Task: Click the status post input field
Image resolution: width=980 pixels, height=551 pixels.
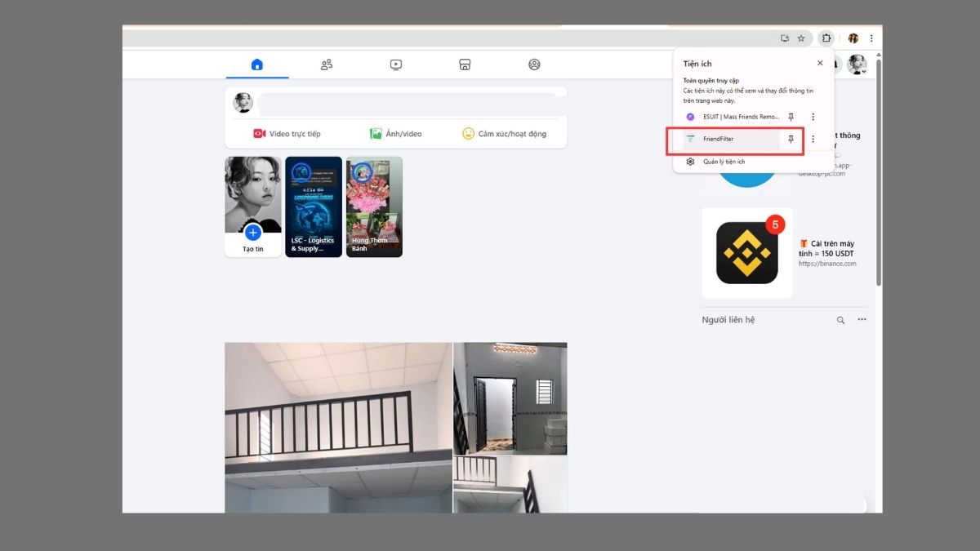Action: coord(411,103)
